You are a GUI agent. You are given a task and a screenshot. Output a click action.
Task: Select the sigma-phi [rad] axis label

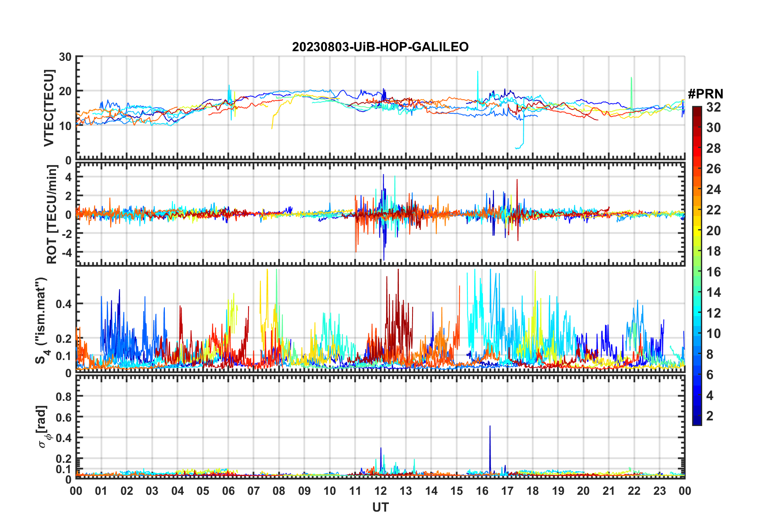click(42, 426)
